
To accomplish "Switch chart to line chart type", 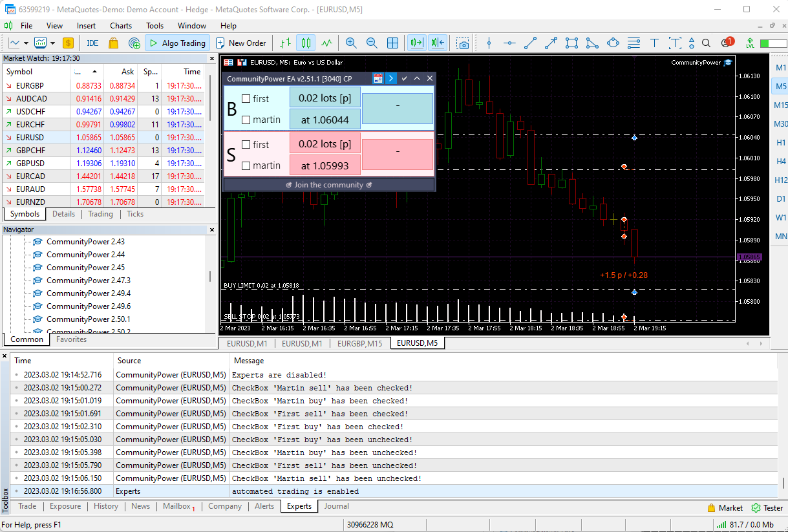I will click(x=326, y=43).
